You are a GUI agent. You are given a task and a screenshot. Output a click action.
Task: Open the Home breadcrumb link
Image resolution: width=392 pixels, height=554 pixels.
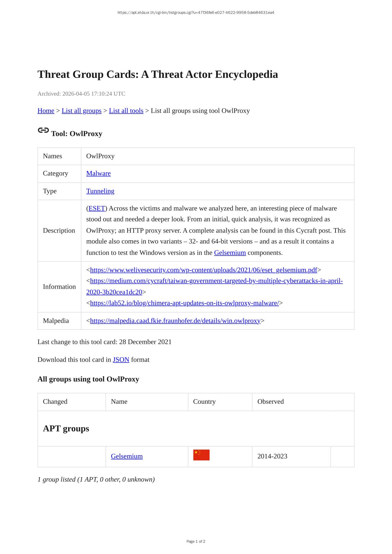[x=46, y=111]
